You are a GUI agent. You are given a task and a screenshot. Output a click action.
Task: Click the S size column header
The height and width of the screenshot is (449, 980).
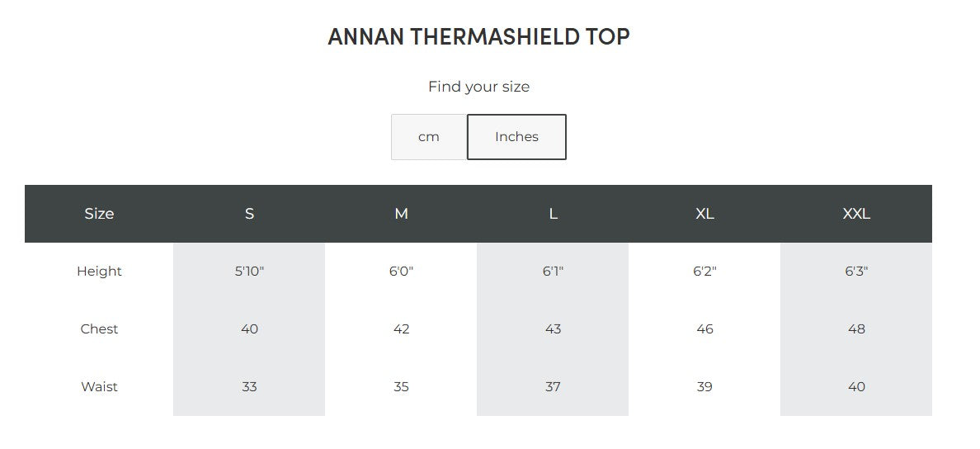point(249,214)
